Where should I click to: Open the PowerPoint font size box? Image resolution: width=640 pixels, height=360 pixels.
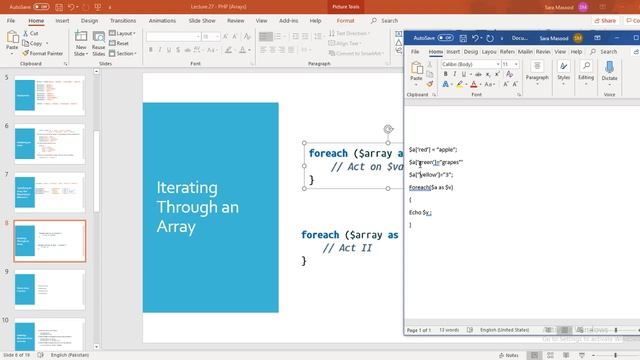(x=211, y=37)
